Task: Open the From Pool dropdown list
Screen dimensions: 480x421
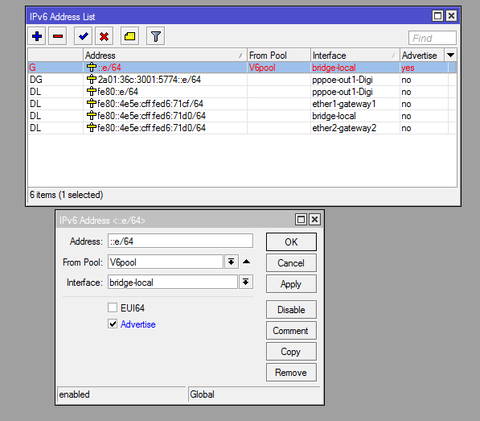Action: pyautogui.click(x=231, y=262)
